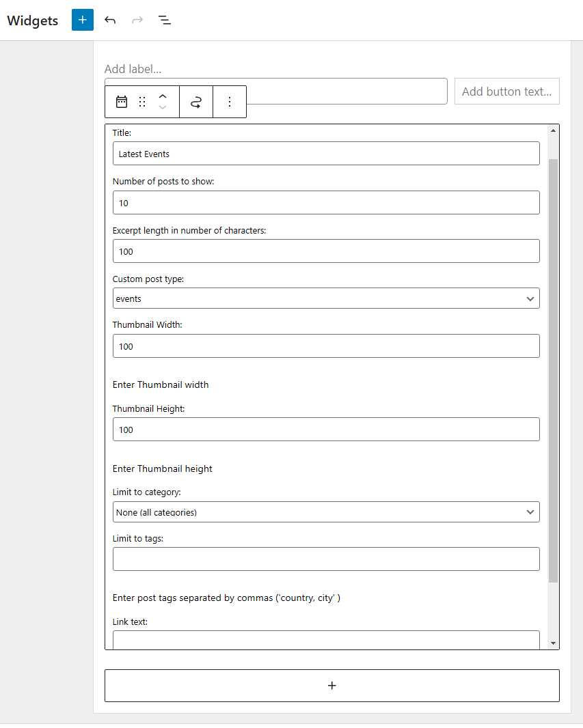Open the list view outline
This screenshot has width=583, height=728.
[x=165, y=20]
